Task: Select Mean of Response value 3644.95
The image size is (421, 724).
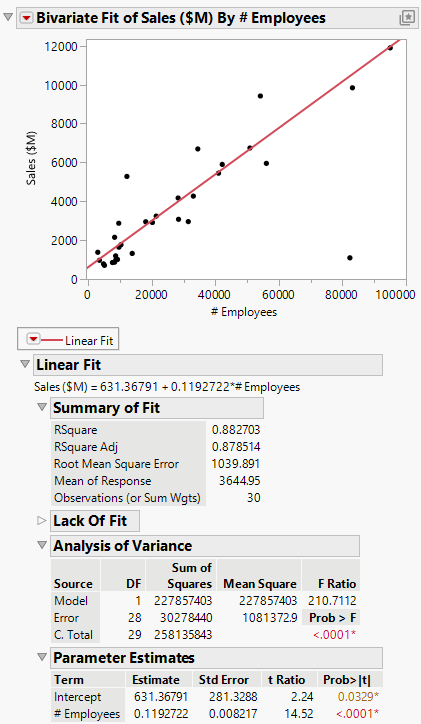Action: coord(240,481)
